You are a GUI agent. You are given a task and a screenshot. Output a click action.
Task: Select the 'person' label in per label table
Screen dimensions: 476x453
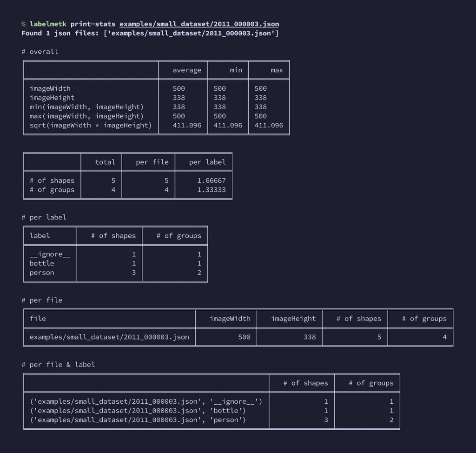(x=42, y=273)
